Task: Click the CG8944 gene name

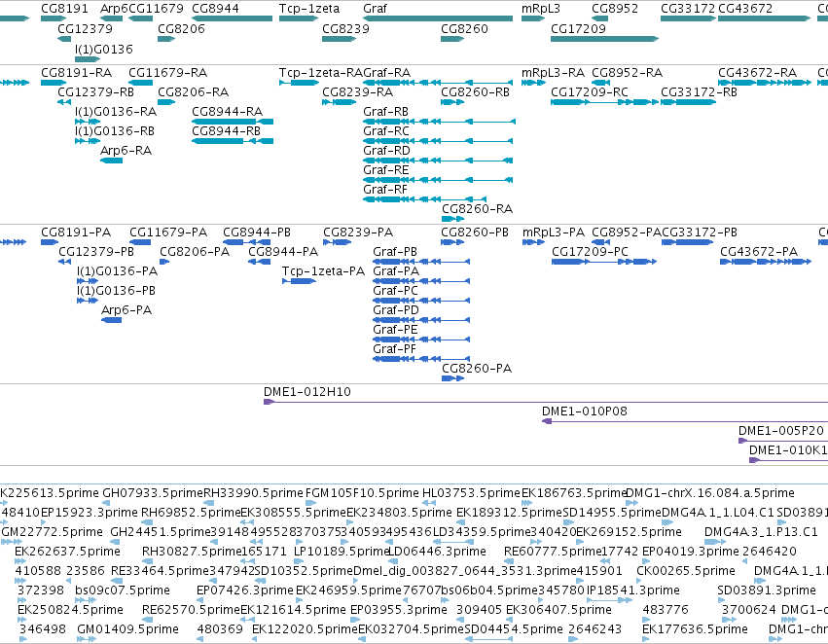Action: point(215,9)
